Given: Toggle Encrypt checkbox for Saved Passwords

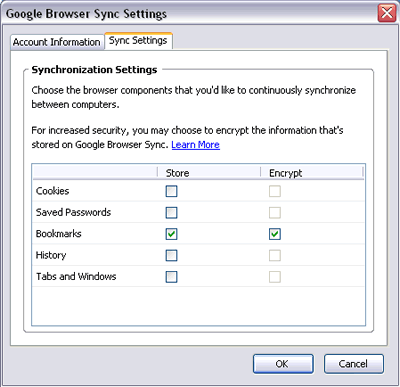Looking at the screenshot, I should point(275,213).
